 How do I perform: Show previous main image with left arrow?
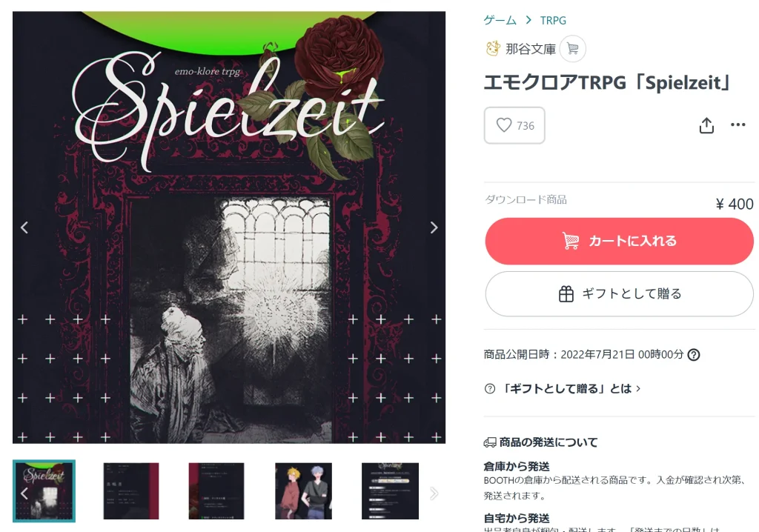24,227
